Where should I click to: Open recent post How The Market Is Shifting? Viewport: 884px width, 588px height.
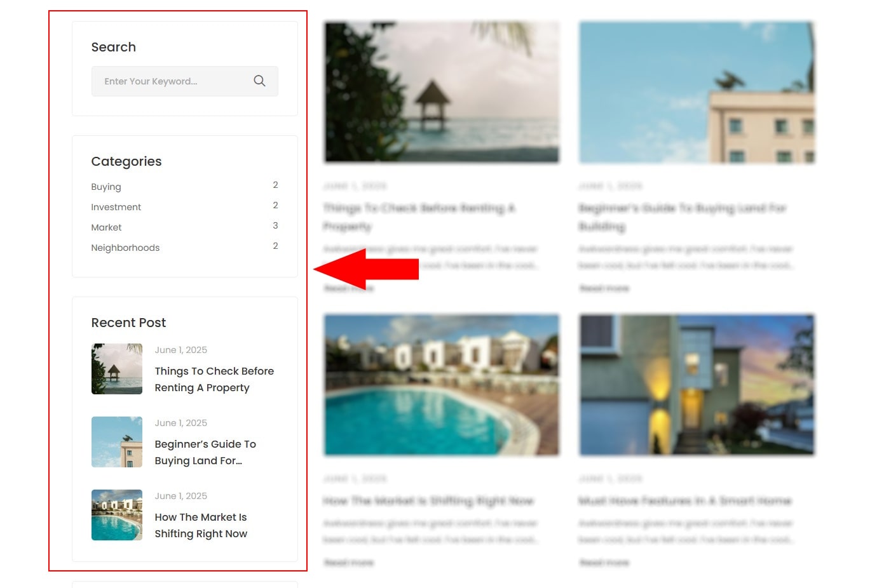pos(201,525)
